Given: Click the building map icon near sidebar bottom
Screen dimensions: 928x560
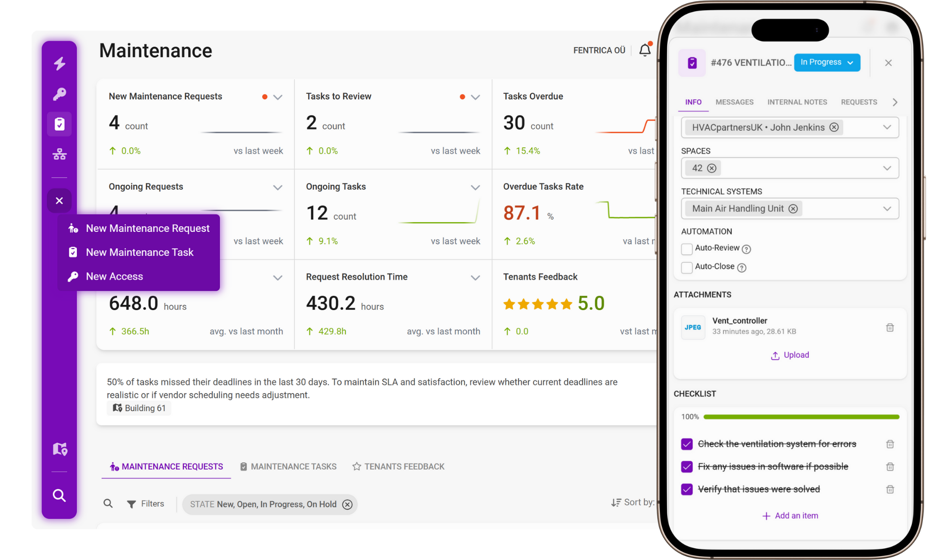Looking at the screenshot, I should pos(59,449).
